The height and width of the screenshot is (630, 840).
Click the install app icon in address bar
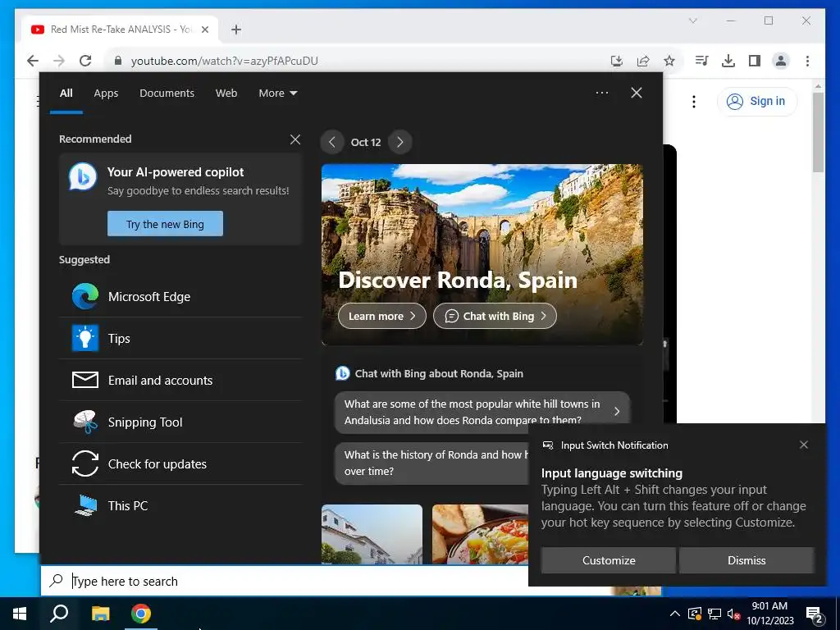pyautogui.click(x=617, y=61)
